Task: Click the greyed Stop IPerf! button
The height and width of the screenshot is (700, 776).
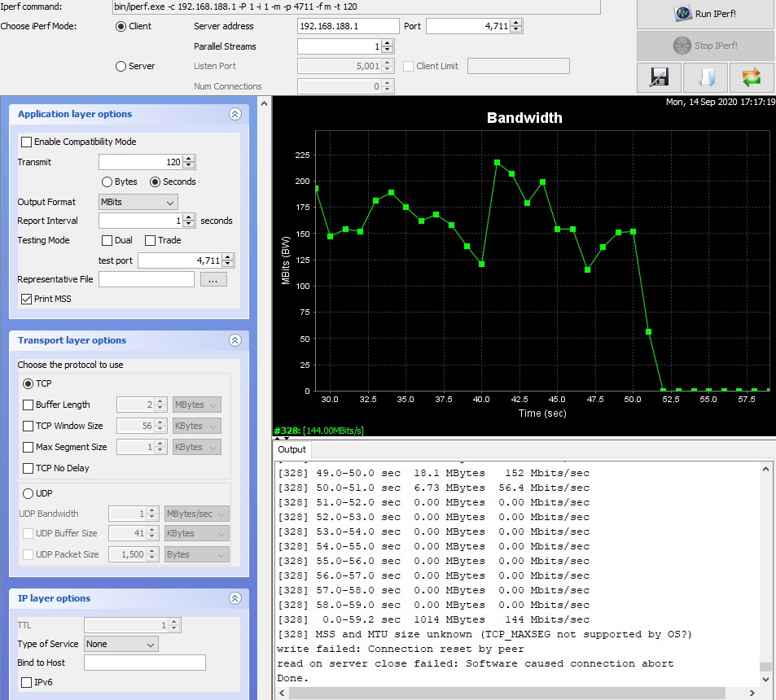Action: click(x=706, y=46)
